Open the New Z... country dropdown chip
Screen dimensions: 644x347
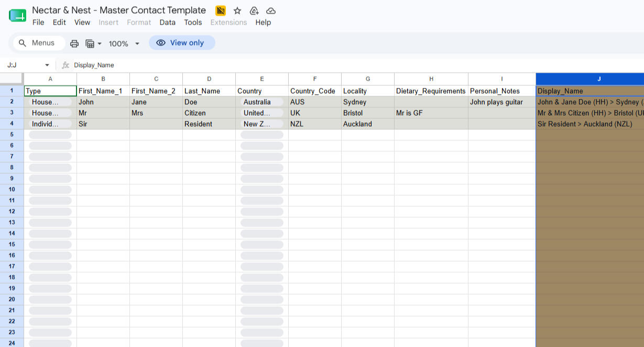click(x=262, y=124)
